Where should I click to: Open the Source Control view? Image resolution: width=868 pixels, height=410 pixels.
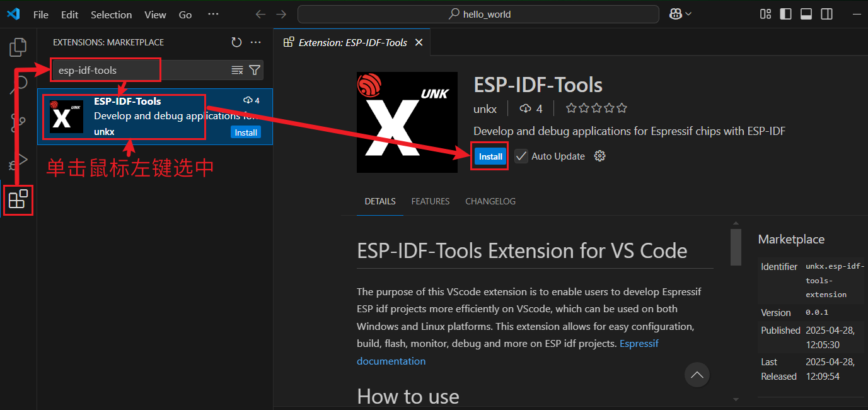(x=18, y=123)
